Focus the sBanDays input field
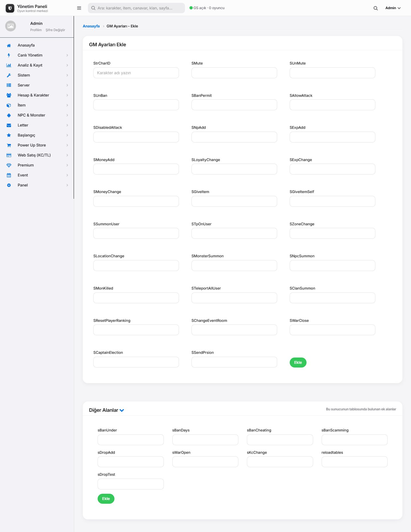 click(x=205, y=440)
